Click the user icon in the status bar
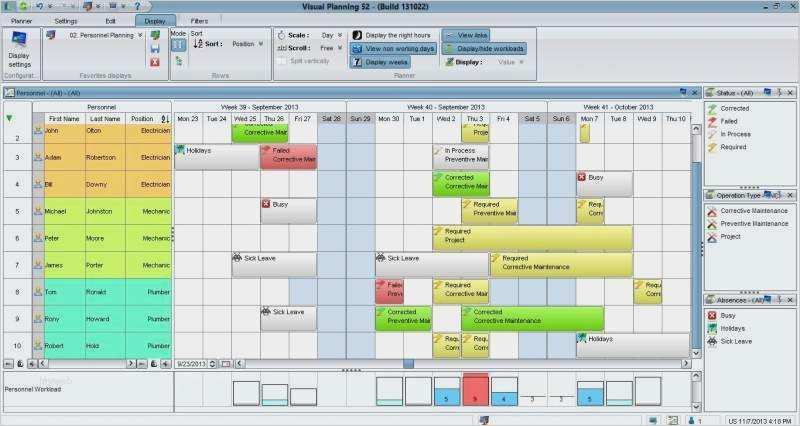 (x=691, y=420)
